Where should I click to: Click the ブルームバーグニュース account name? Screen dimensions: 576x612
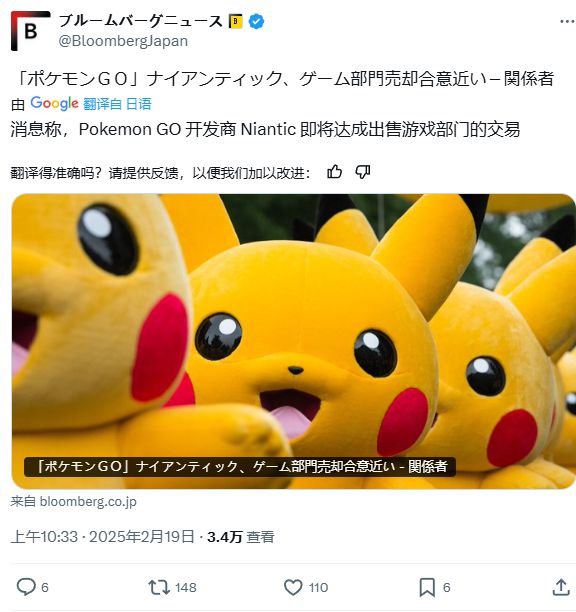(x=140, y=21)
